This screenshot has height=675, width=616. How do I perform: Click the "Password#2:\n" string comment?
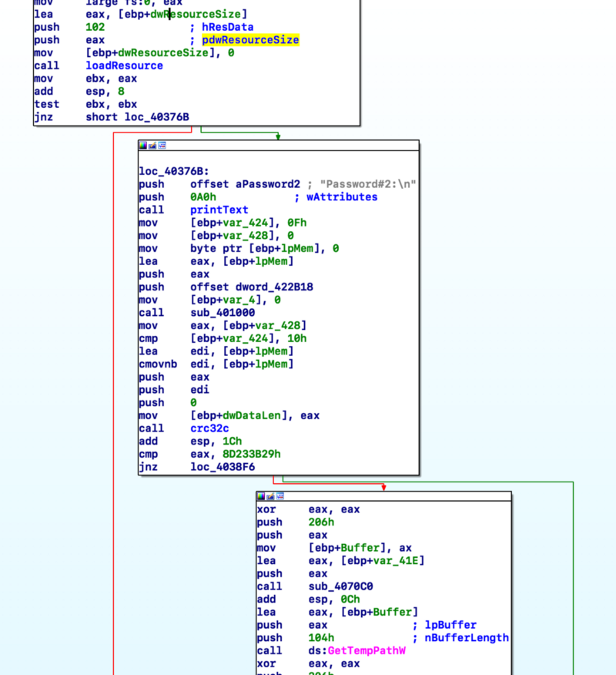pyautogui.click(x=368, y=184)
